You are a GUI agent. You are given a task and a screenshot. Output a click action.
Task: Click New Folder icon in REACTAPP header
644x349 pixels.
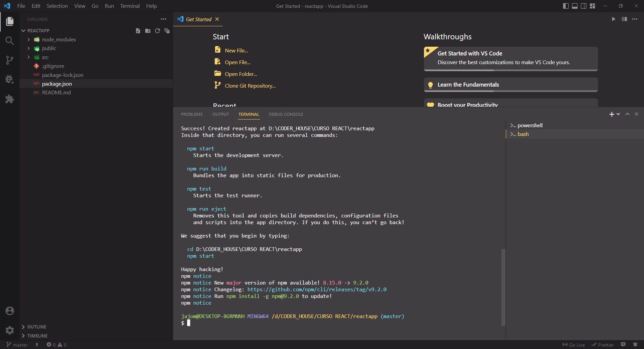(x=148, y=31)
